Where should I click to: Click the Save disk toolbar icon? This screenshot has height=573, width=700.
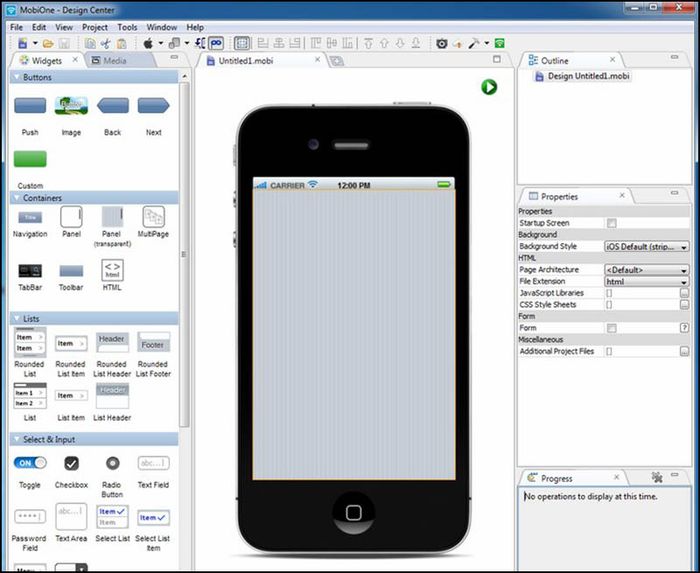click(x=64, y=44)
